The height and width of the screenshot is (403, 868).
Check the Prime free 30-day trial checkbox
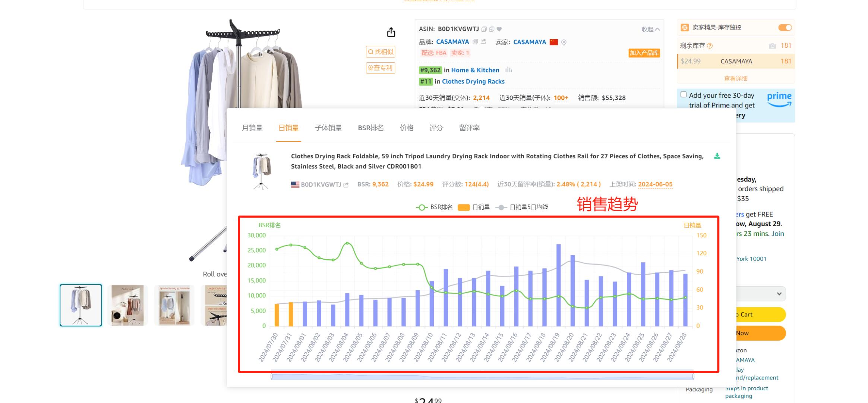[x=684, y=95]
